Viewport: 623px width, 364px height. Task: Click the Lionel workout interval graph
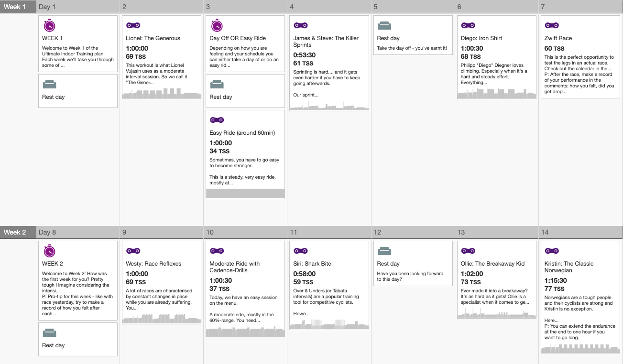(x=162, y=93)
